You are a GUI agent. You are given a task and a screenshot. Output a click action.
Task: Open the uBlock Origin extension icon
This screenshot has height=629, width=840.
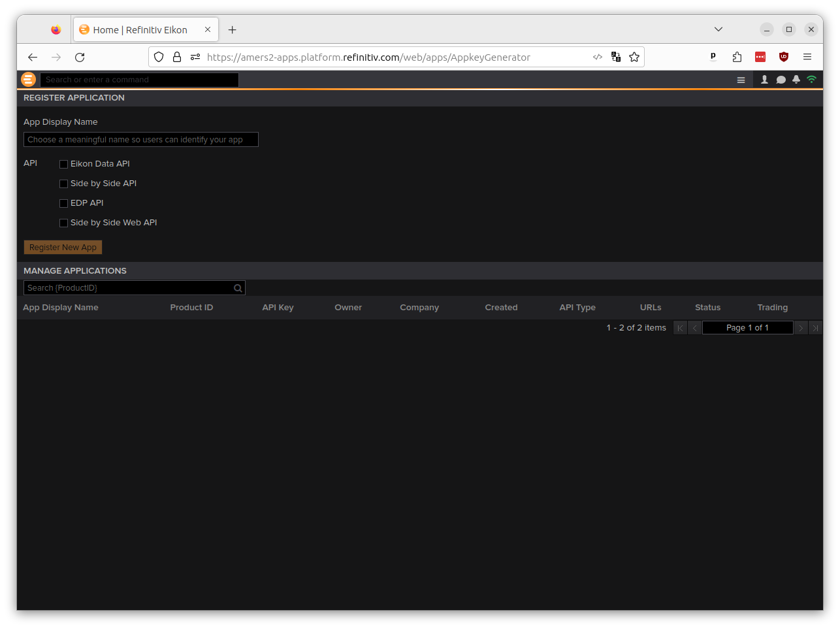tap(784, 57)
